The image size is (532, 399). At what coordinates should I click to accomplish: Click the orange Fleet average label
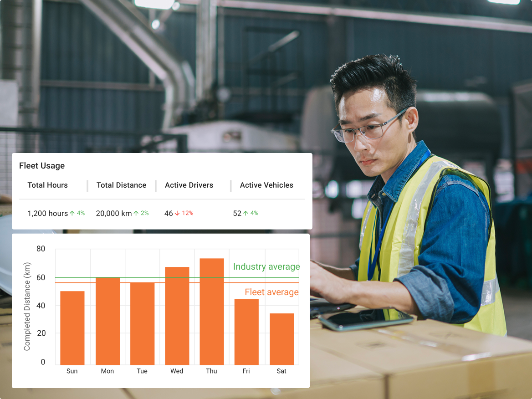click(x=271, y=292)
